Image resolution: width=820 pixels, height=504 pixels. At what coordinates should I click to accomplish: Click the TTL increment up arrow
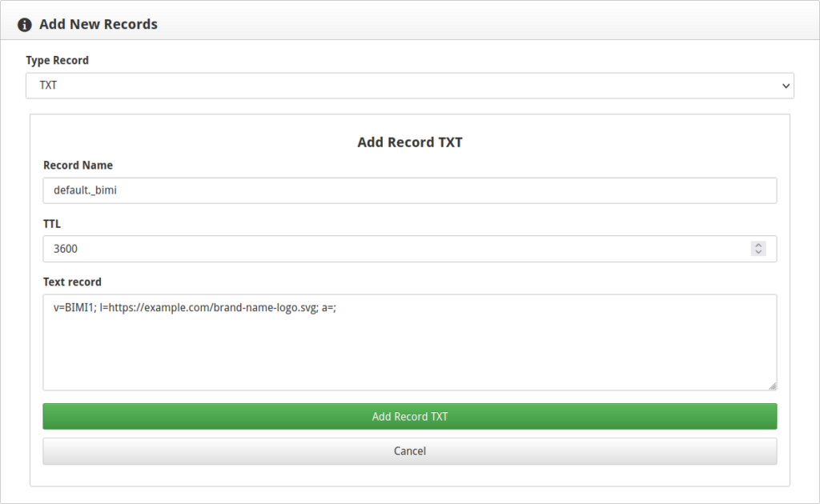758,245
